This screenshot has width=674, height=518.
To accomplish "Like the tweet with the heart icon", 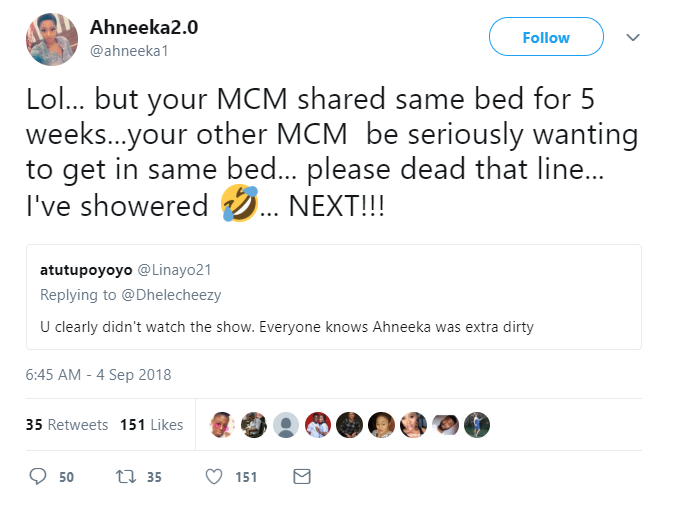I will [x=213, y=477].
